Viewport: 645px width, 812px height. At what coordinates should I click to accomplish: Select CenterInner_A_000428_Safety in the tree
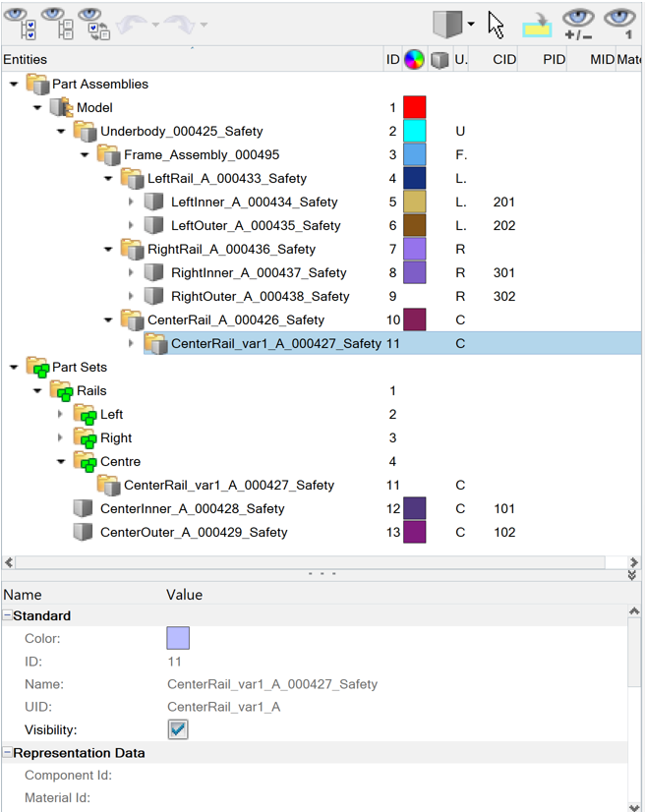[x=192, y=508]
